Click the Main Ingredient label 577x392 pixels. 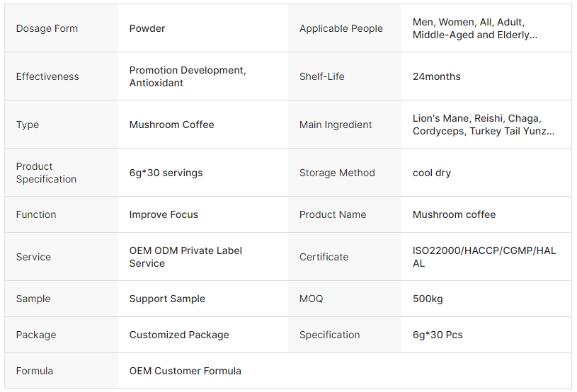tap(335, 125)
